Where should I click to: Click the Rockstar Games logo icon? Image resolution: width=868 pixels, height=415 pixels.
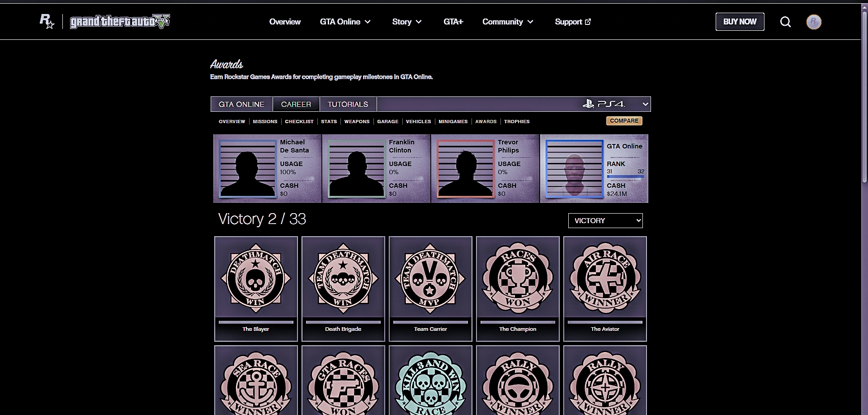coord(47,21)
